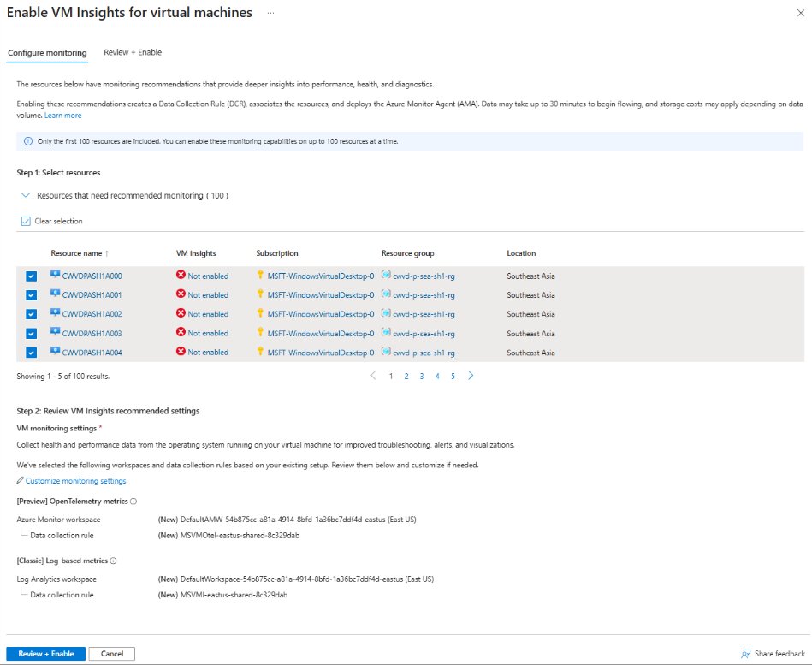This screenshot has height=665, width=812.
Task: Click subscription key icon in CWVDPASH1A000 row
Action: point(260,275)
